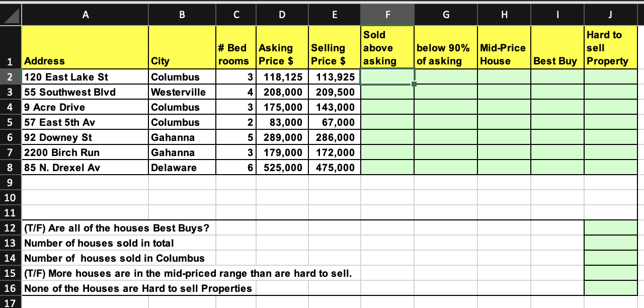644x308 pixels.
Task: Select column A header
Action: pyautogui.click(x=85, y=15)
